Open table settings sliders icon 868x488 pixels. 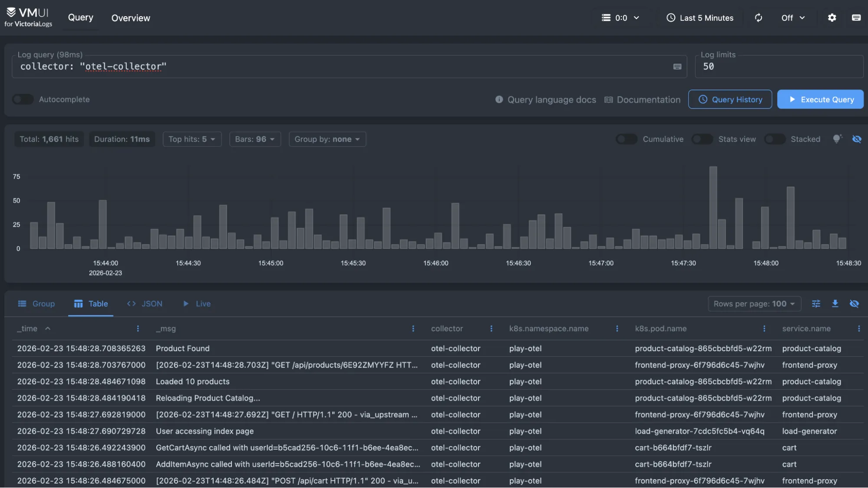click(816, 304)
